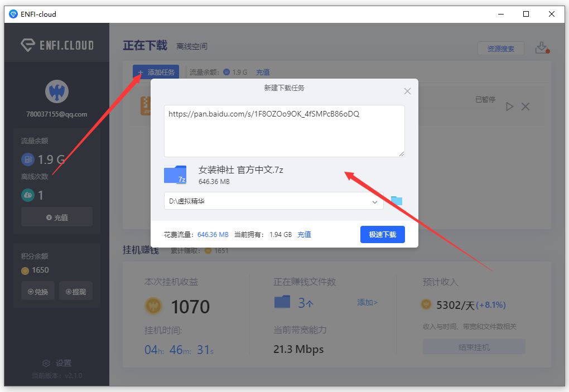Click the 添加> link in 正在赚钱文件数
The width and height of the screenshot is (569, 392).
(x=367, y=302)
